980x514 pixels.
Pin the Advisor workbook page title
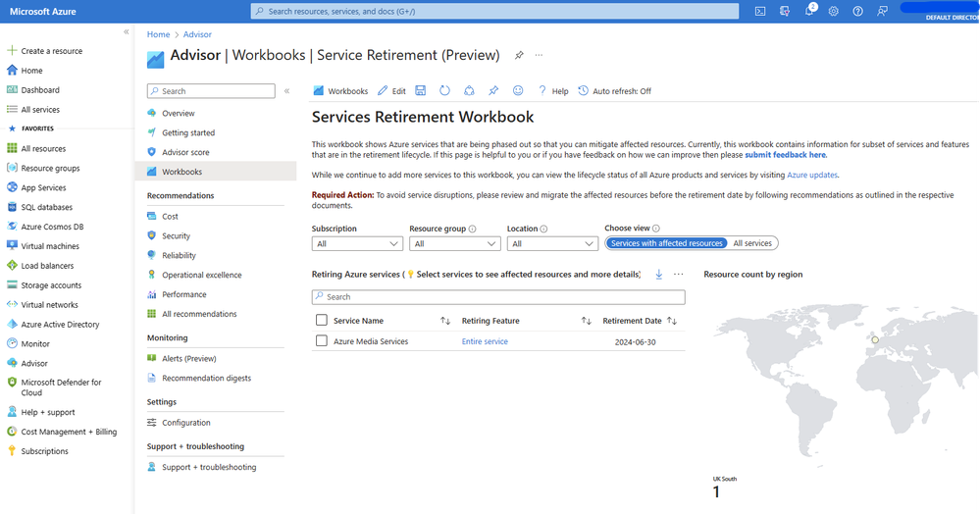[519, 55]
